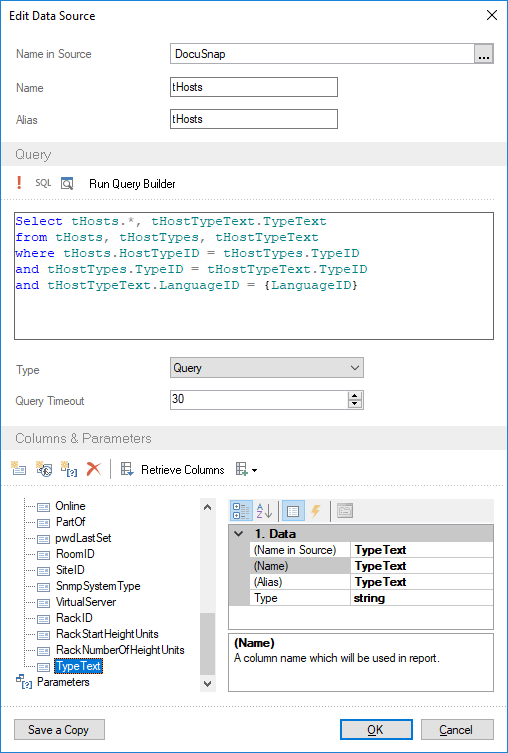The image size is (508, 753).
Task: Select the VirtualServer column
Action: click(x=86, y=602)
